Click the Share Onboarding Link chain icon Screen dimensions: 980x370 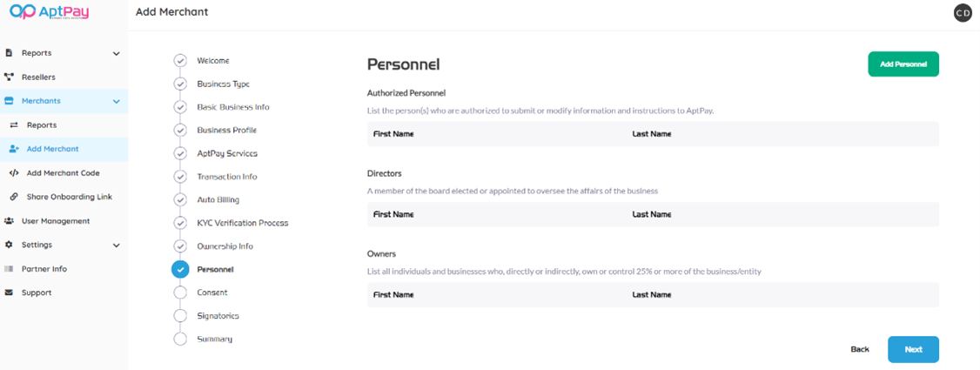14,197
